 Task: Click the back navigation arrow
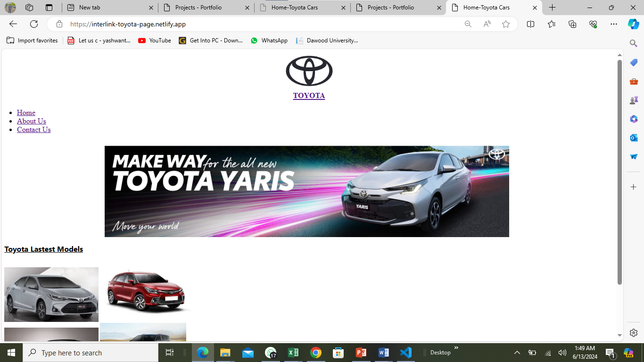13,24
